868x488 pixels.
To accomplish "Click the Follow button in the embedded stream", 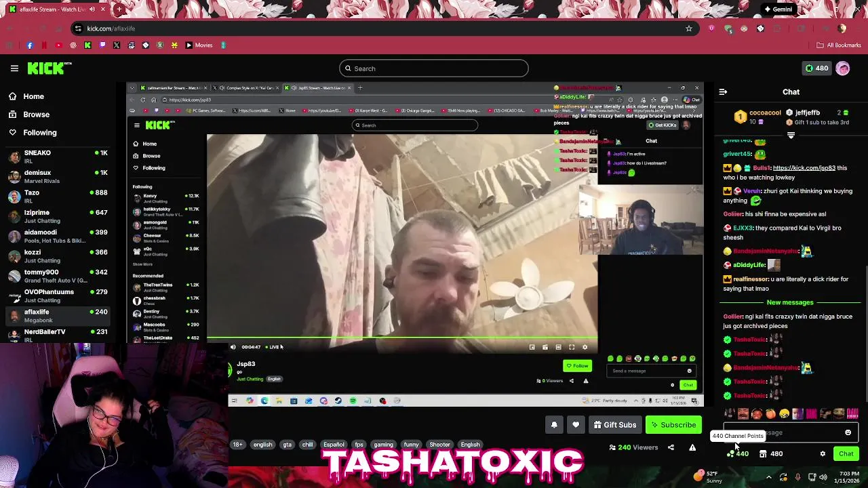I will (577, 366).
